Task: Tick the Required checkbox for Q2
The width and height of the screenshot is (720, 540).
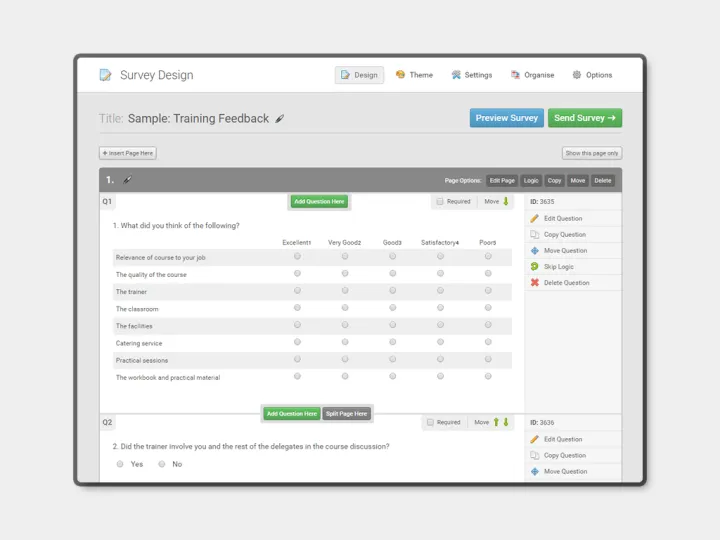Action: click(430, 422)
